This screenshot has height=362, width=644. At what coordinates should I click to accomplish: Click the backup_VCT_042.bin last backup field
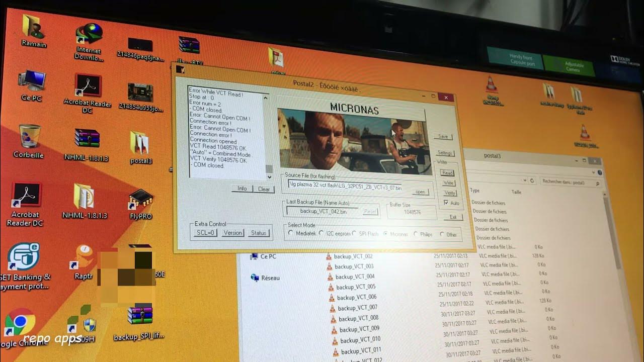click(x=324, y=211)
